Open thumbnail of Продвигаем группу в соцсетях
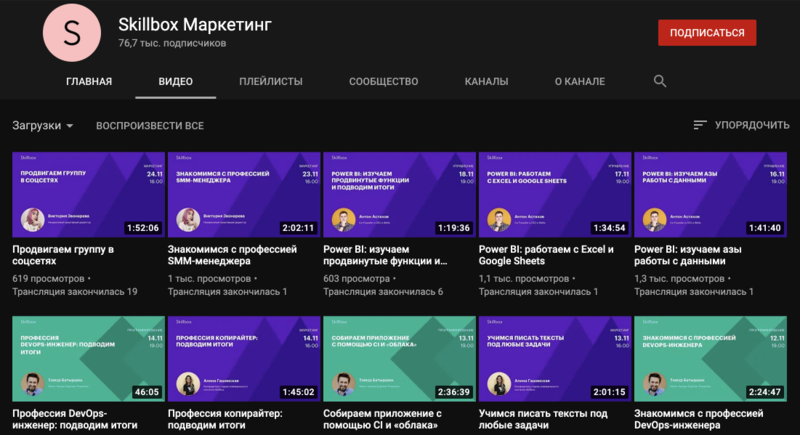 (x=89, y=194)
